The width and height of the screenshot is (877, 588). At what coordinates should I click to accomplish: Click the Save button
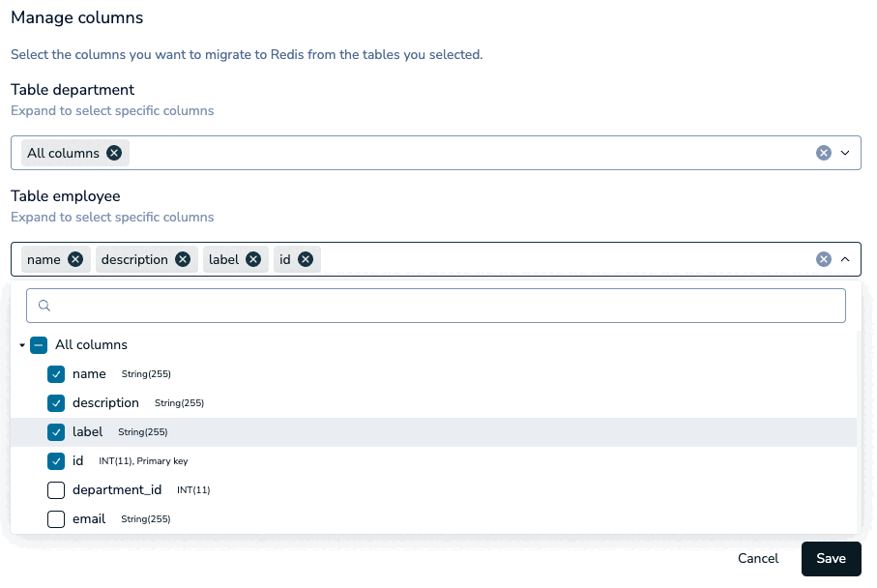click(x=831, y=559)
